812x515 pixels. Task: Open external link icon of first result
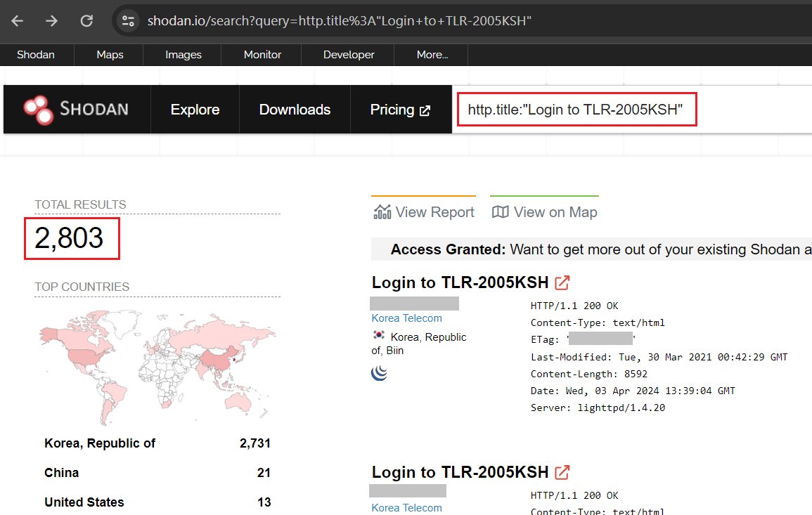[562, 282]
